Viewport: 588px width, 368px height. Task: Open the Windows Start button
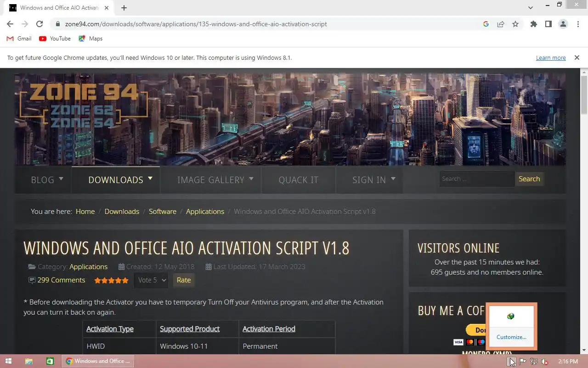click(x=8, y=361)
